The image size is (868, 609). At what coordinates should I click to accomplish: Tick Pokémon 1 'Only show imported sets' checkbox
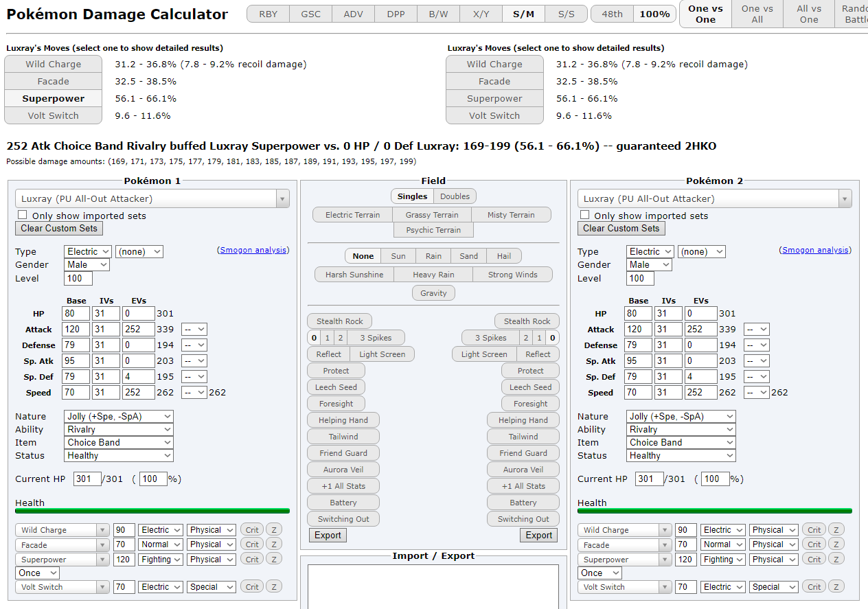(22, 215)
